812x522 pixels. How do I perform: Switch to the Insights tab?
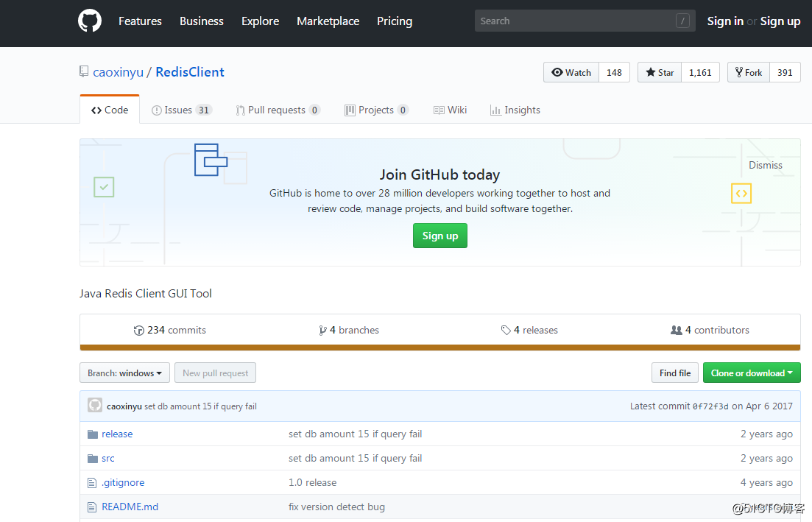515,110
